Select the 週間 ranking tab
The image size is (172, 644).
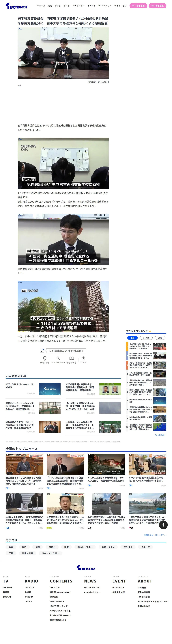pyautogui.click(x=160, y=338)
